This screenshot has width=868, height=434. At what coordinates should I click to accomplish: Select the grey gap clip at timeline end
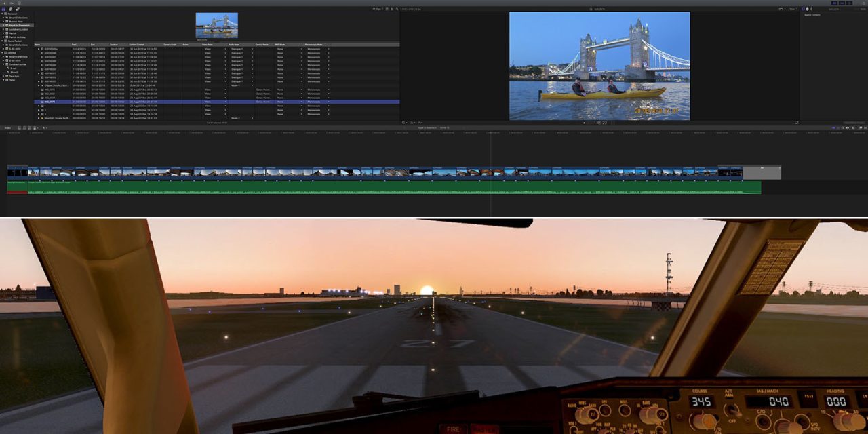[x=762, y=173]
